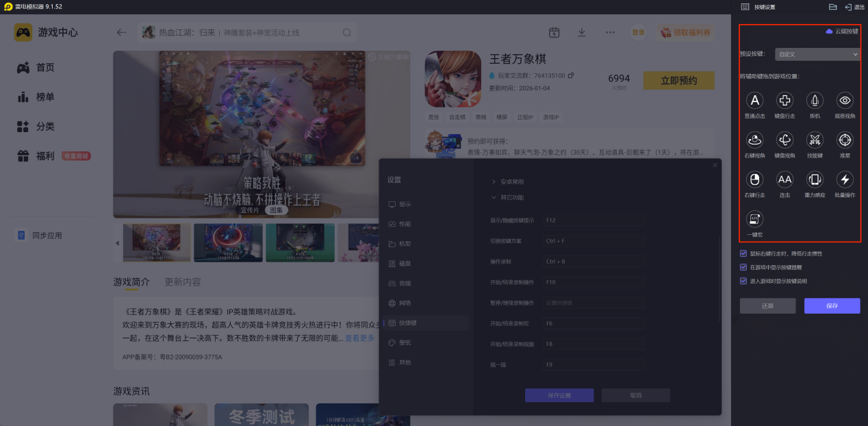This screenshot has width=868, height=426.
Task: Open 音频 settings tab
Action: click(x=424, y=283)
